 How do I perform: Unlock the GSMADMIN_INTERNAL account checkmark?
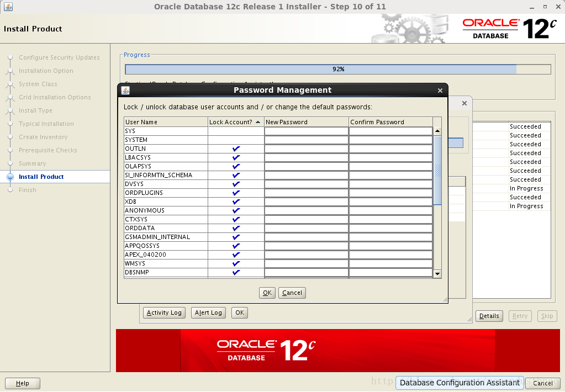tap(236, 237)
